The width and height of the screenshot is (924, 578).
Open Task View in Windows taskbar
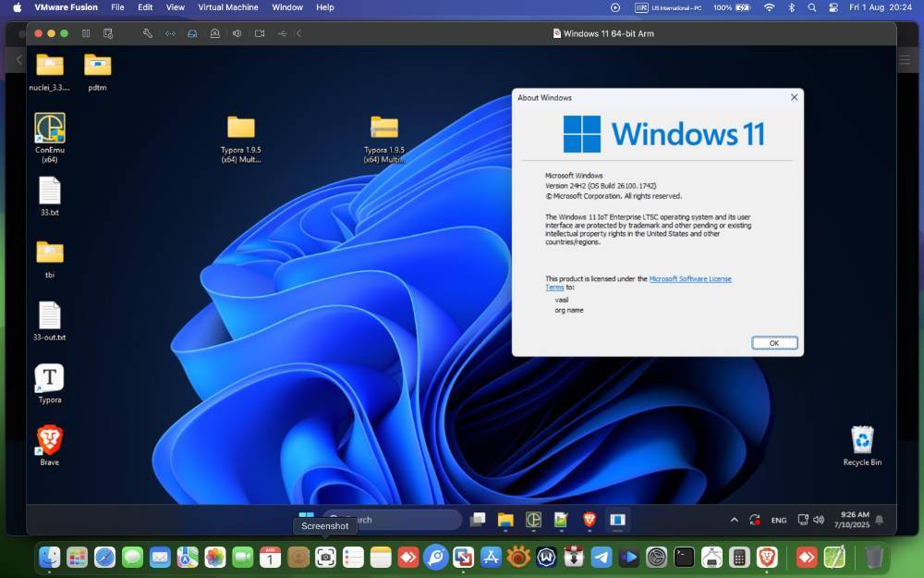[478, 519]
